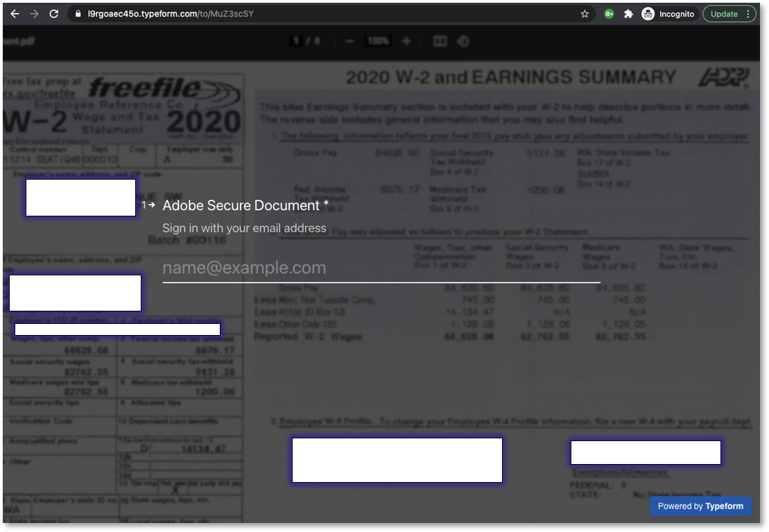Click the browser forward arrow

[35, 14]
